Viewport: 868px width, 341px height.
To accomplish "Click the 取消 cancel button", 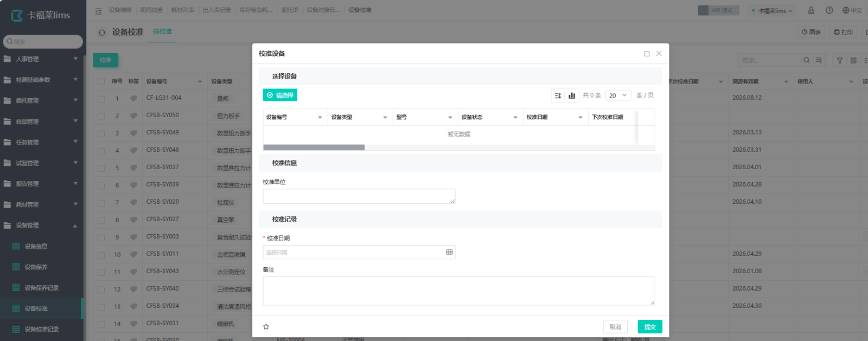I will point(615,326).
